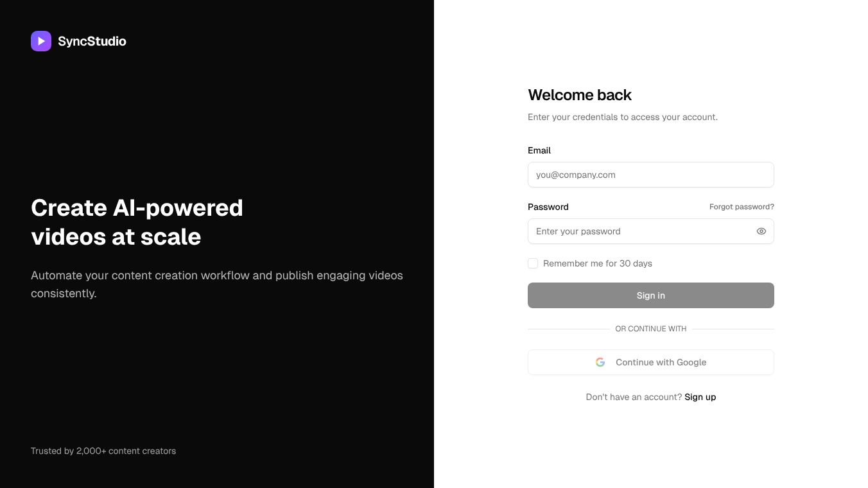The height and width of the screenshot is (488, 868).
Task: Click the Sign up link
Action: click(x=700, y=397)
